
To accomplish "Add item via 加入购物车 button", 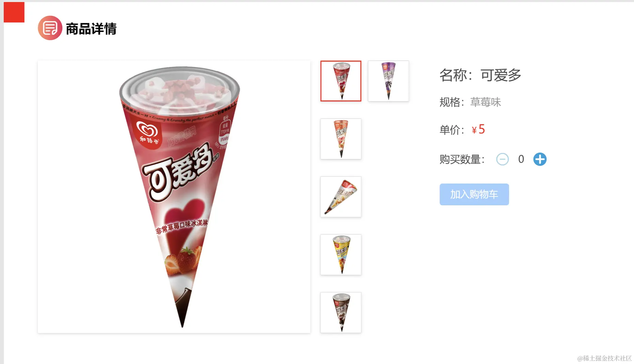I will [x=474, y=194].
